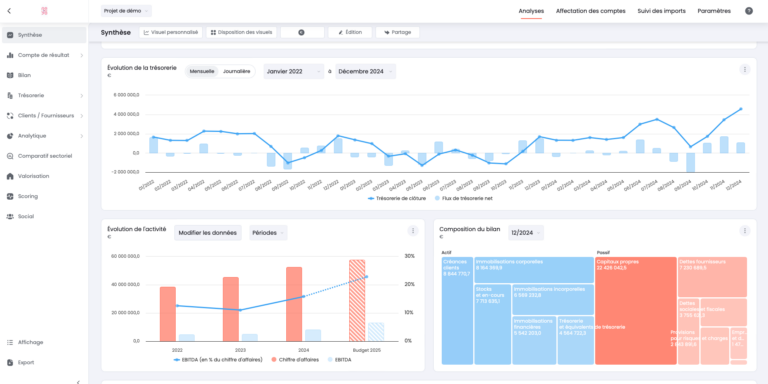This screenshot has height=384, width=768.
Task: Collapse the sidebar with bottom chevron
Action: [x=78, y=382]
